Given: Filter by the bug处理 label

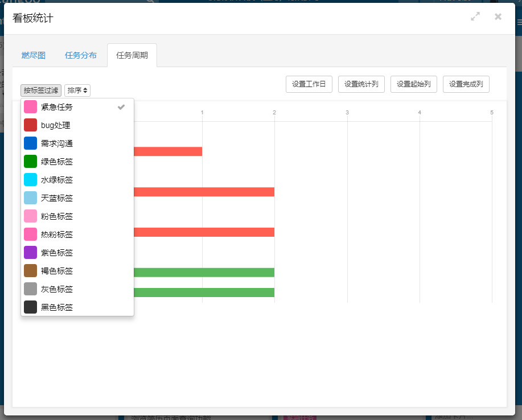Looking at the screenshot, I should pos(56,125).
